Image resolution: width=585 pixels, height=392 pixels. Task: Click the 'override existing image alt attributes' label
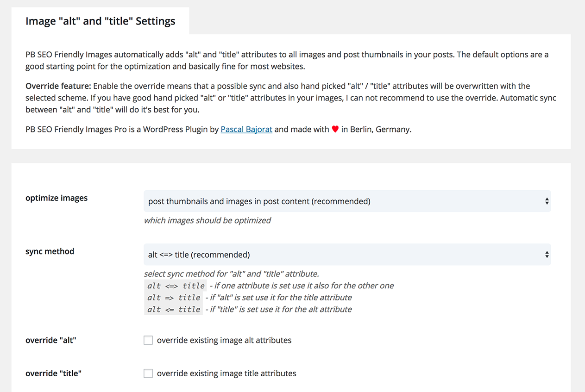224,341
